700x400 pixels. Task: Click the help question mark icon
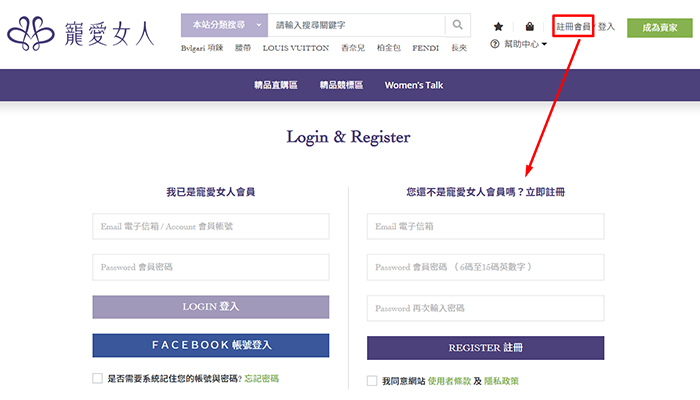tap(495, 44)
